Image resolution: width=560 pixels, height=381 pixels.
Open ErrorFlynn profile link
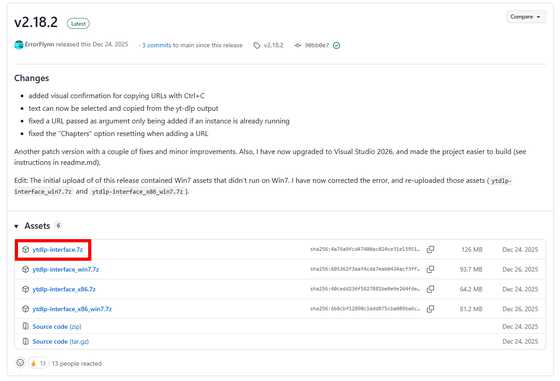click(39, 44)
